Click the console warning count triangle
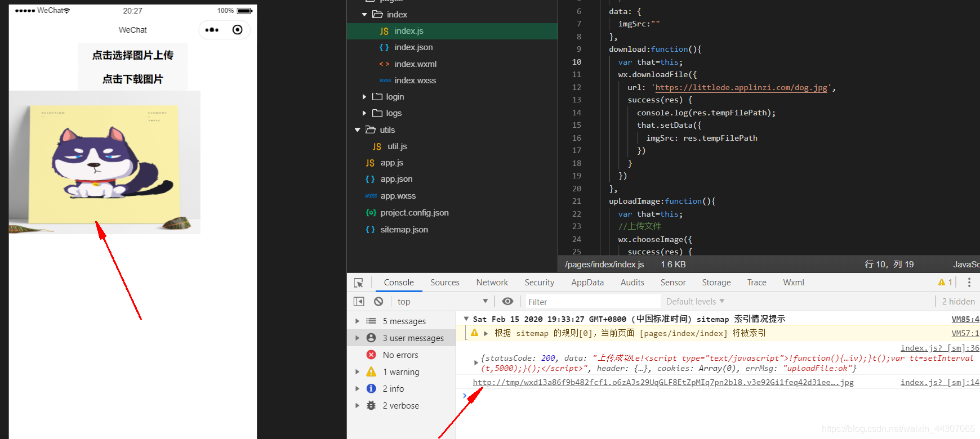Viewport: 980px width, 439px height. [942, 283]
